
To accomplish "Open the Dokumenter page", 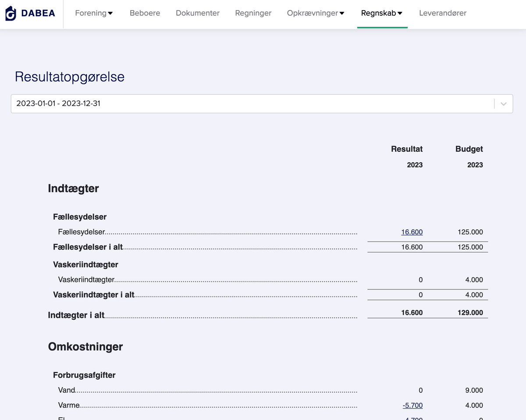I will tap(197, 13).
